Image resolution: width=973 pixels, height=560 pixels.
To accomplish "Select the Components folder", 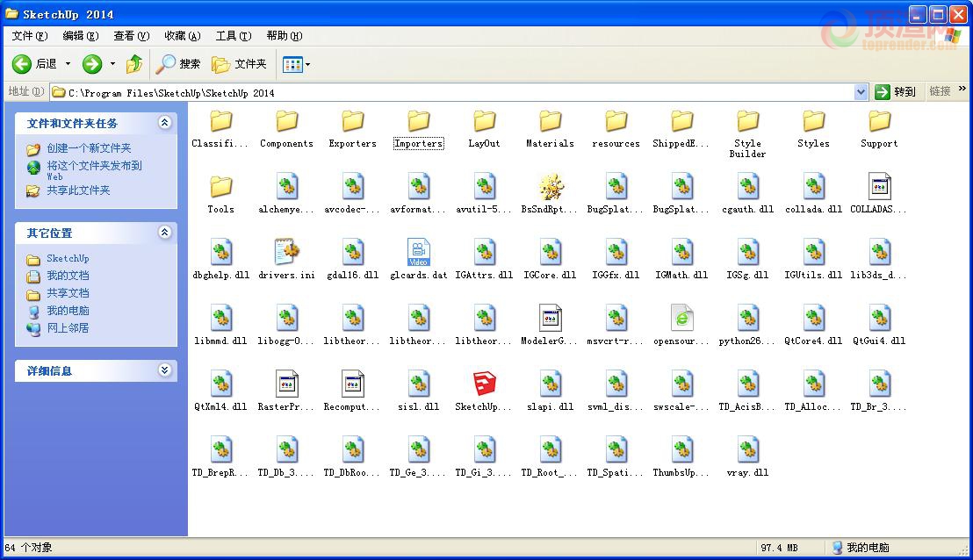I will 286,130.
